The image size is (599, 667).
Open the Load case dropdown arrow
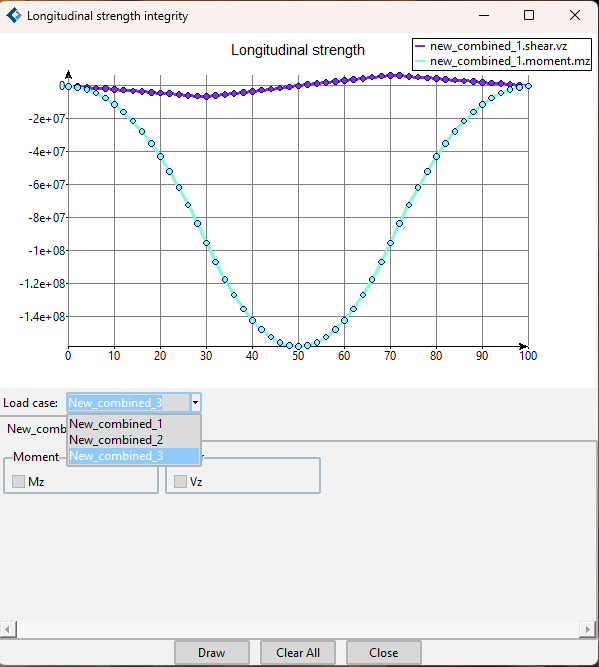[x=195, y=402]
